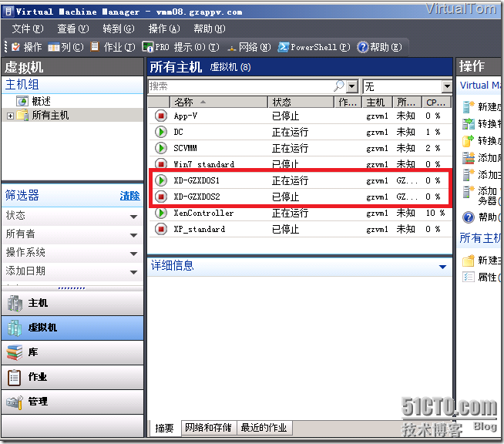Click stopped icon of XP_standard

[x=161, y=229]
